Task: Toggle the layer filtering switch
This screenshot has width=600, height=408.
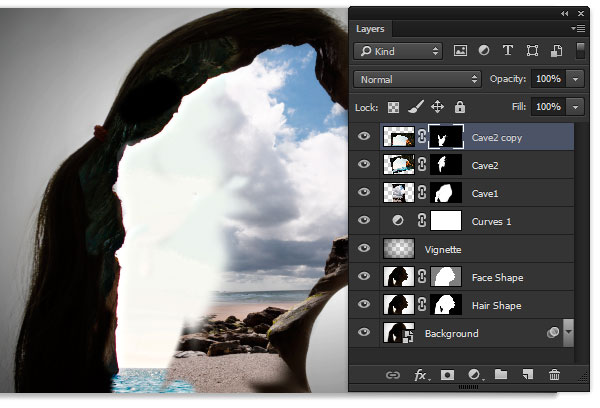Action: click(x=580, y=51)
